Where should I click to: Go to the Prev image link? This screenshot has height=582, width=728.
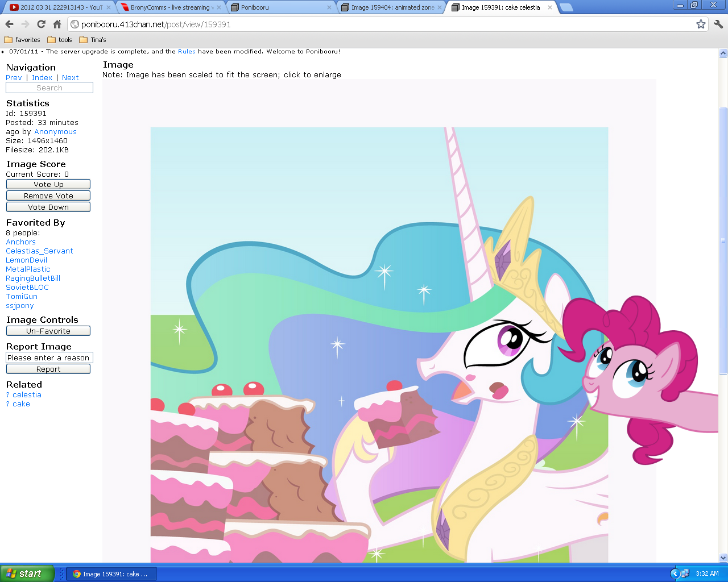pos(14,78)
